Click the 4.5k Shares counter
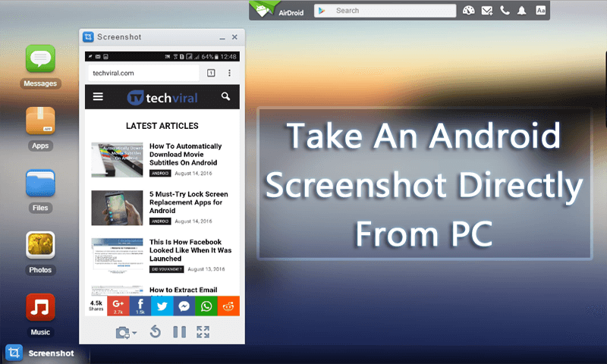Viewport: 607px width, 364px height. [96, 306]
